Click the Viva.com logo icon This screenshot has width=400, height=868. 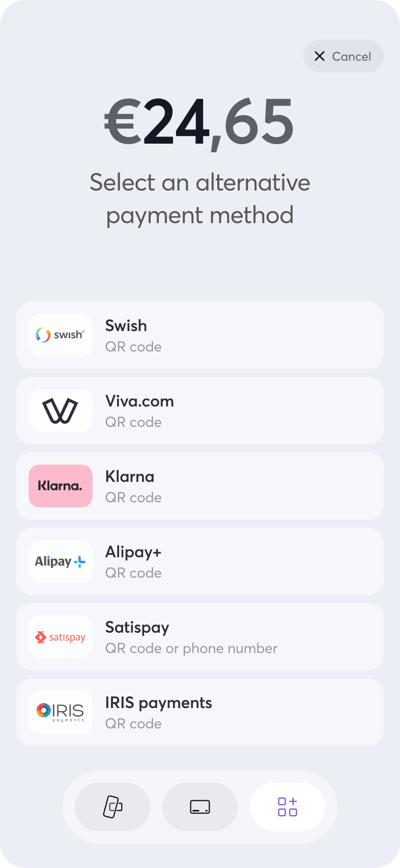[x=61, y=411]
